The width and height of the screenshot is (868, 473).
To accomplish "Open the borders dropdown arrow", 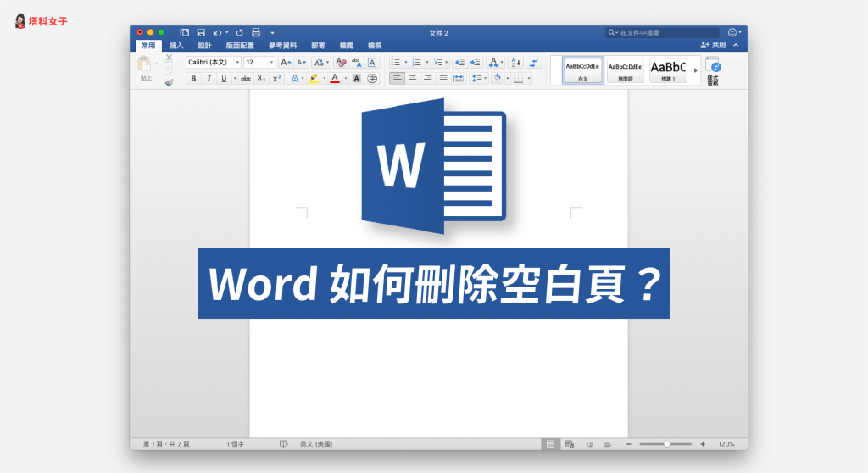I will click(529, 79).
